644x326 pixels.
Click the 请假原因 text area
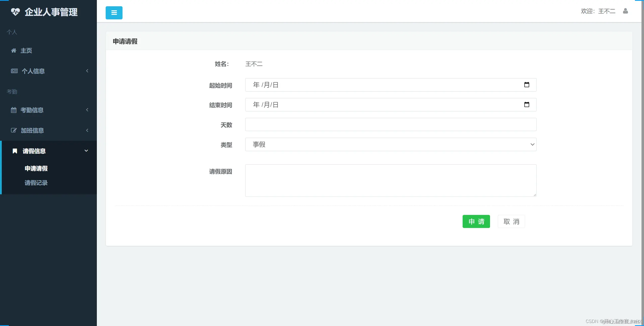point(391,180)
